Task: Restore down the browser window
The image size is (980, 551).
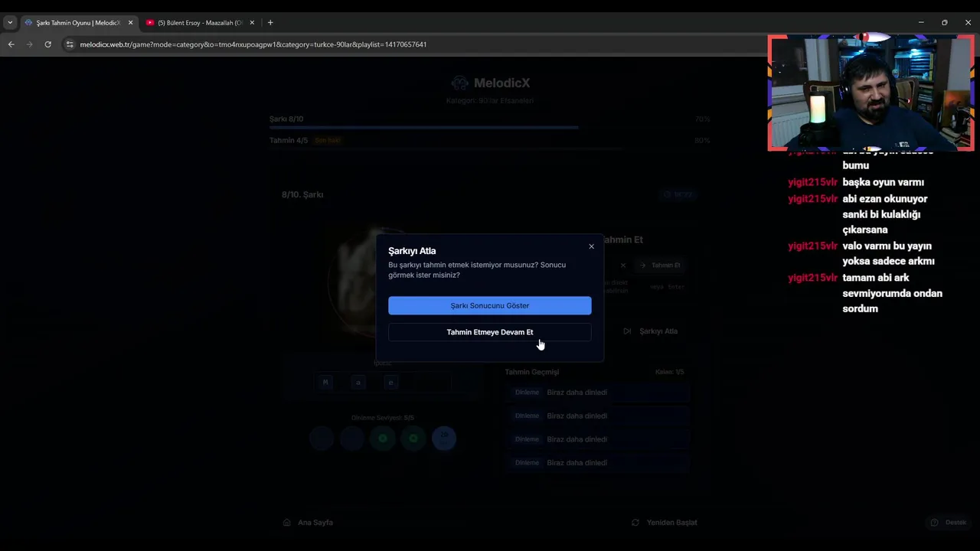Action: (x=945, y=23)
